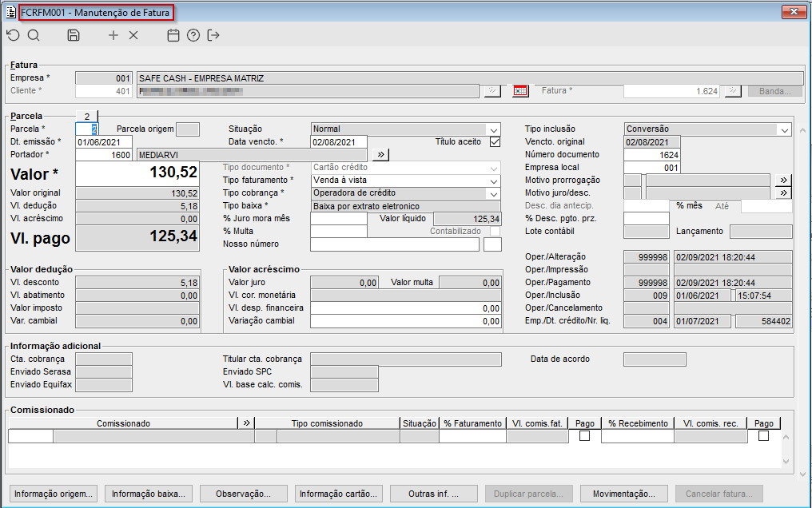Image resolution: width=812 pixels, height=508 pixels.
Task: Click the % Faturamento cell in Comissionado grid
Action: coord(472,436)
